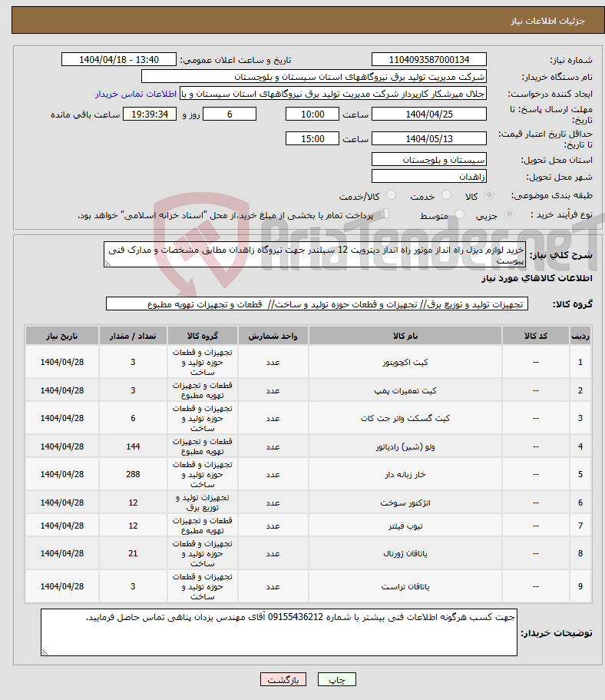Click the date 1404/04/28 in row 1
The image size is (605, 700).
(x=62, y=363)
